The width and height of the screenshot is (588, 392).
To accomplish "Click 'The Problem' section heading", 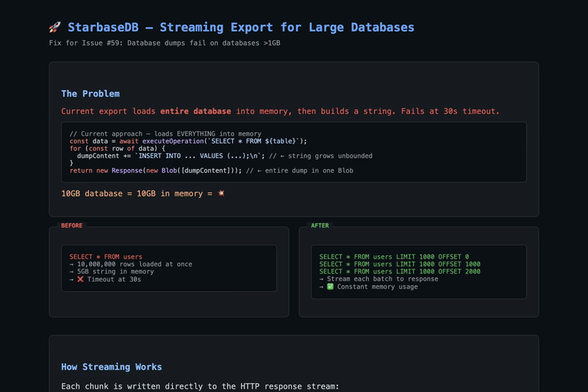I will point(90,94).
